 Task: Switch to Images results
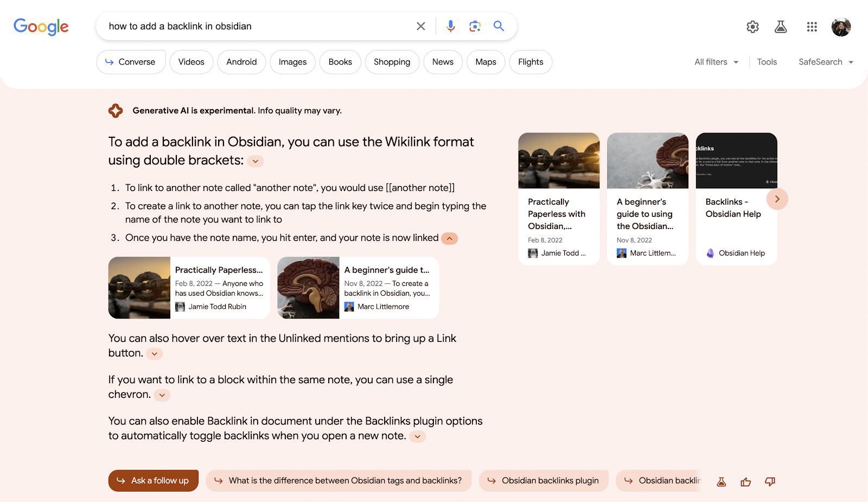pyautogui.click(x=292, y=62)
